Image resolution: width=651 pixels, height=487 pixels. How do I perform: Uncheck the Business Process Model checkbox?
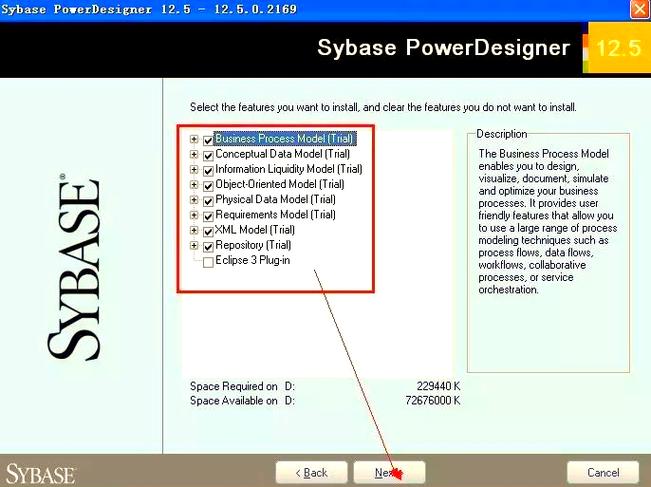pos(208,140)
